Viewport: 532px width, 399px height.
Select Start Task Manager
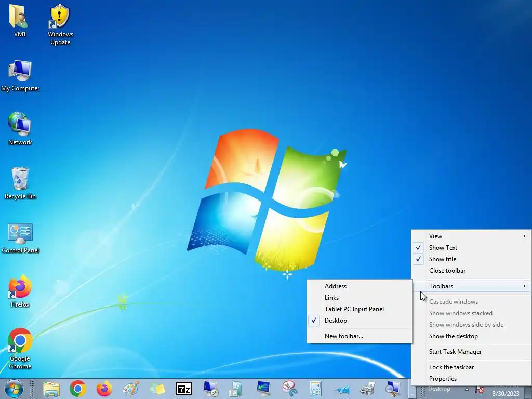[x=471, y=352]
